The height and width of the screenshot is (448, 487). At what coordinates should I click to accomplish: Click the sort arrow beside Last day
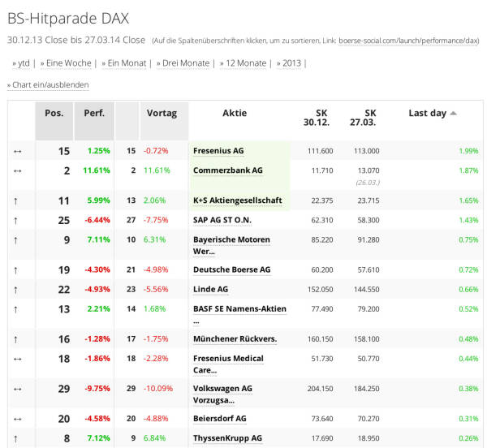[x=453, y=114]
